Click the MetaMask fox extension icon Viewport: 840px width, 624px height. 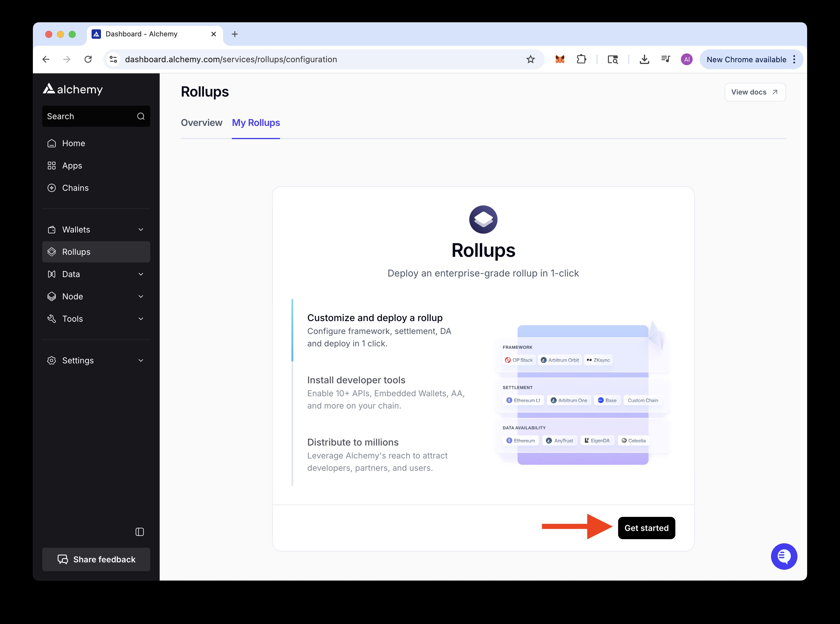point(560,59)
